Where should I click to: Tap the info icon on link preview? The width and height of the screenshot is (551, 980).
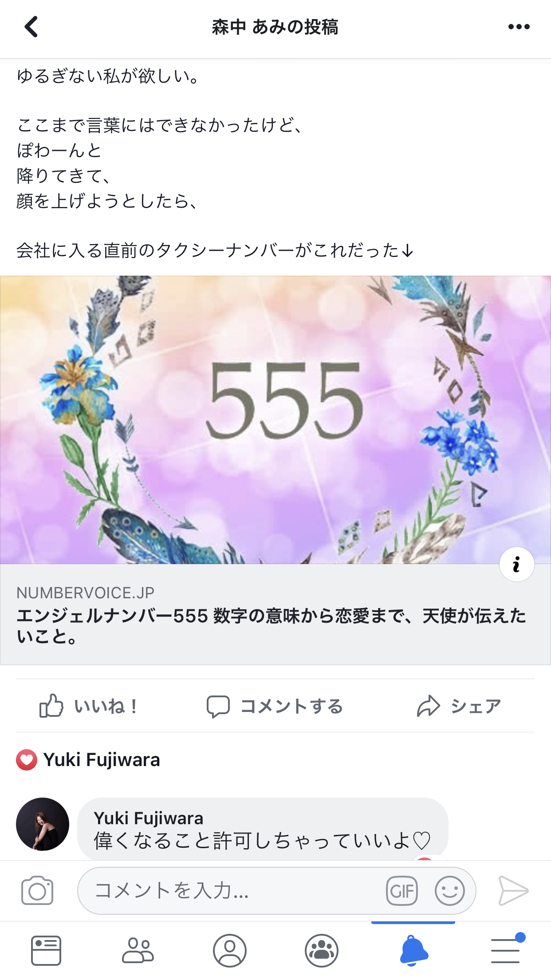tap(516, 565)
